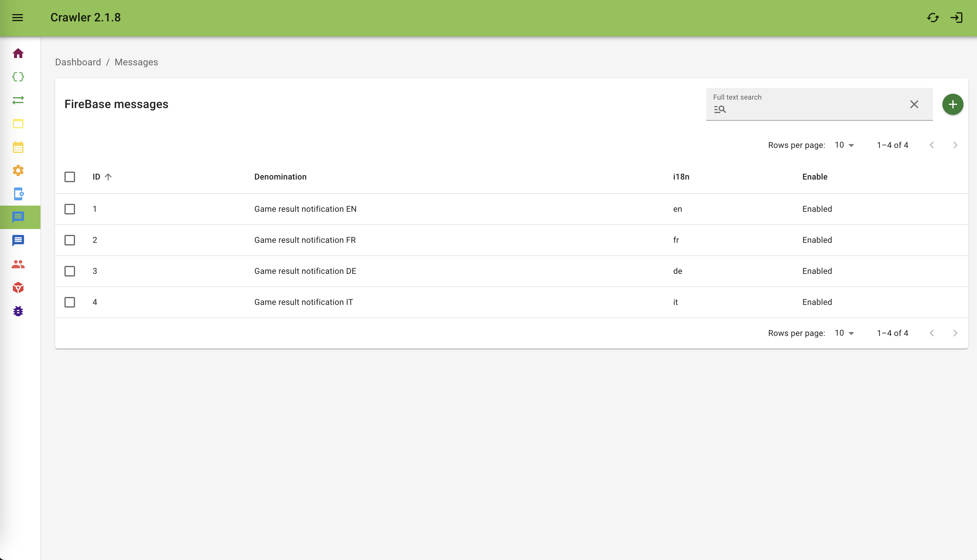Click the red people group sidebar icon
This screenshot has width=977, height=560.
point(18,264)
